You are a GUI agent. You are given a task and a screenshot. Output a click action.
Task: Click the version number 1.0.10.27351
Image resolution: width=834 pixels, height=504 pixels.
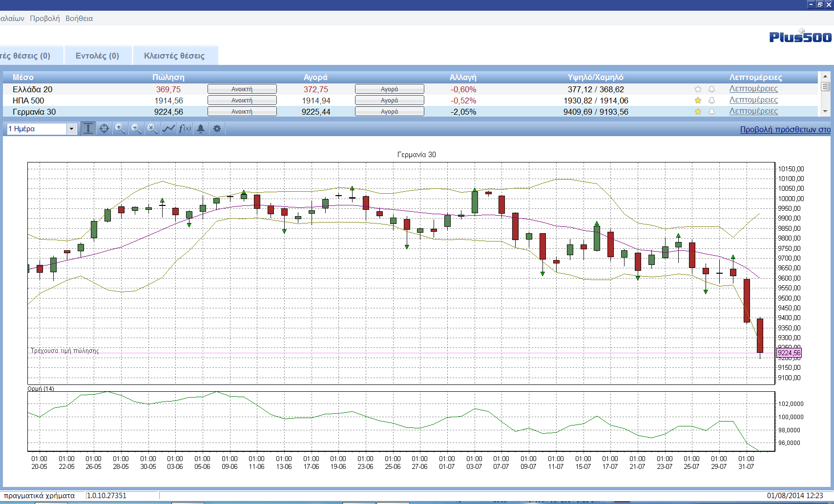click(x=106, y=496)
